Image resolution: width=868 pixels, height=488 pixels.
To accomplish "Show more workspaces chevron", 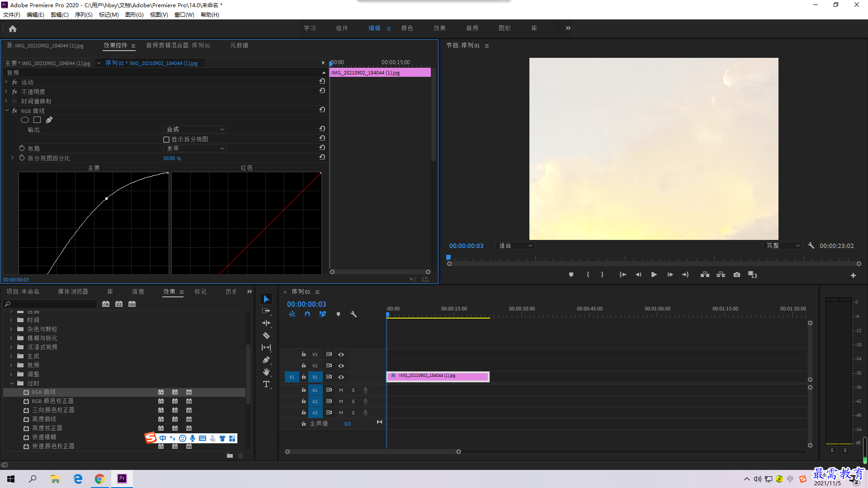I will tap(568, 28).
